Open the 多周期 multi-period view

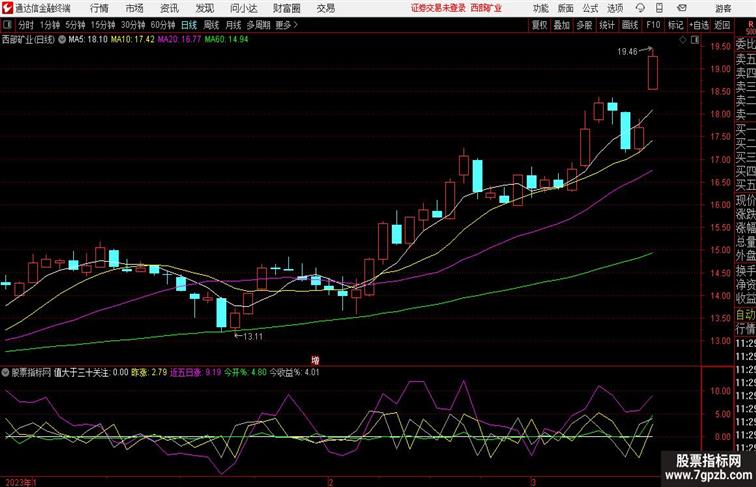(x=258, y=25)
